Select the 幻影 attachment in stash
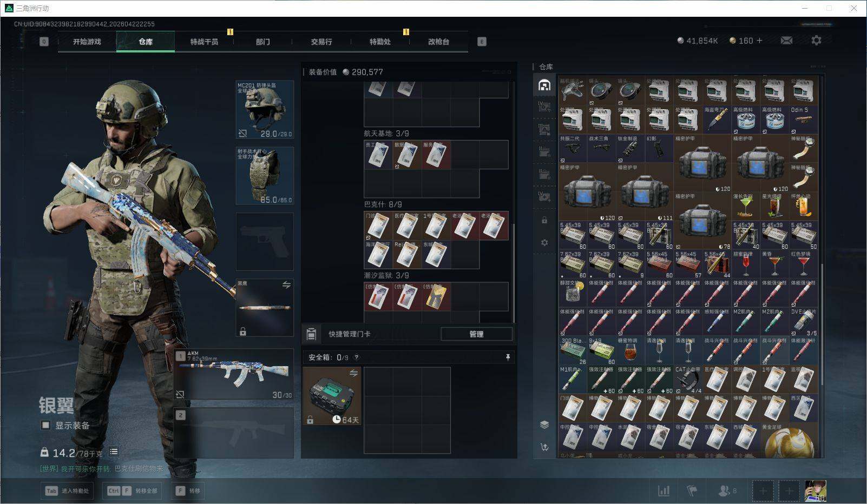Image resolution: width=867 pixels, height=504 pixels. 659,149
